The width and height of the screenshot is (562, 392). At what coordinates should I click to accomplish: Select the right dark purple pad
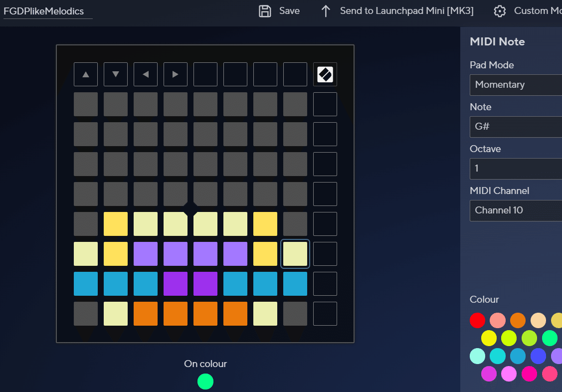coord(205,284)
